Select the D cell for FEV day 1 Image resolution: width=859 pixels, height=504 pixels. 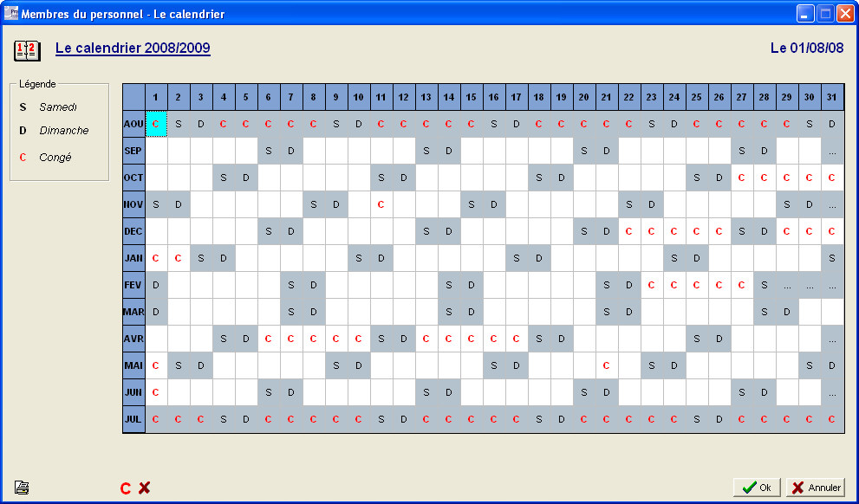[156, 285]
